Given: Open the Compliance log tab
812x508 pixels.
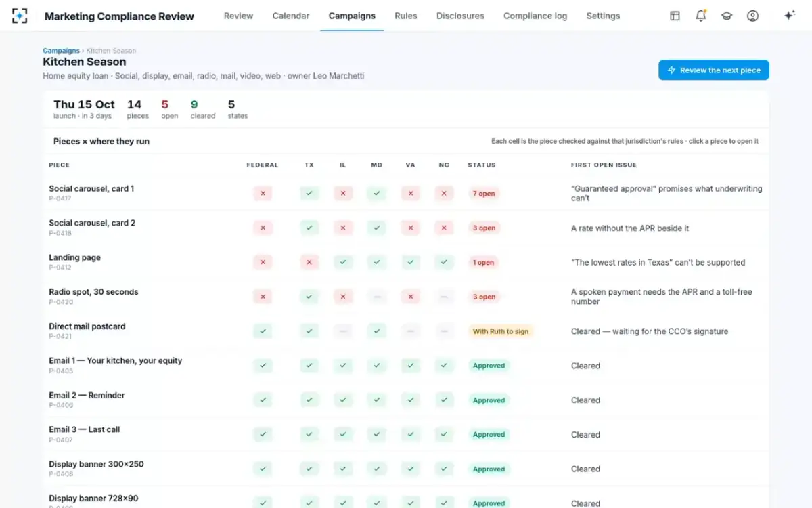Looking at the screenshot, I should [535, 16].
